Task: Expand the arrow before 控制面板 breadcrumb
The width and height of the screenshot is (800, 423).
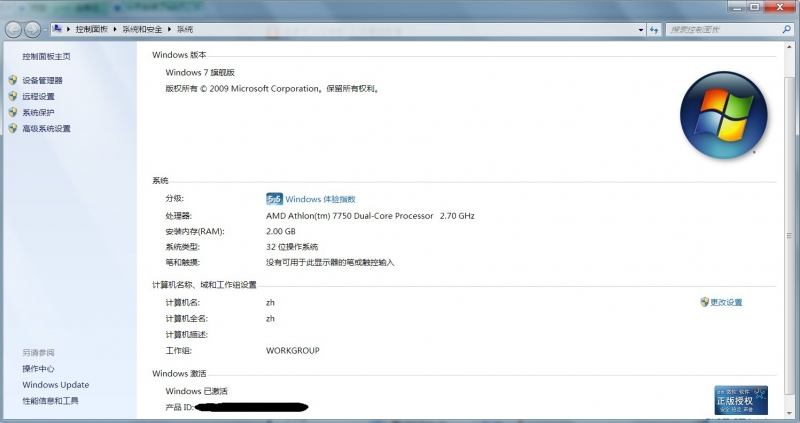Action: [x=68, y=29]
